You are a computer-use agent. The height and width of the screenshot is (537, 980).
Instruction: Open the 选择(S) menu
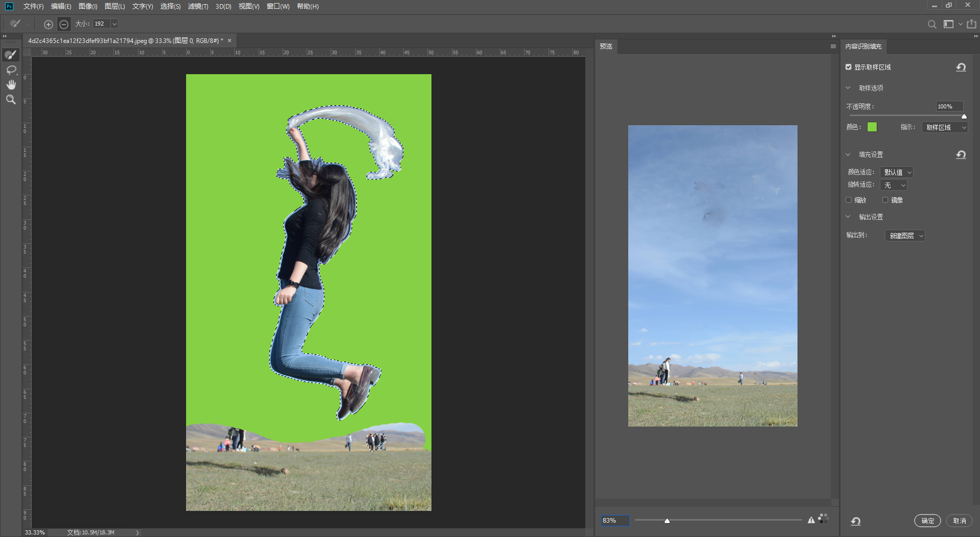point(170,7)
